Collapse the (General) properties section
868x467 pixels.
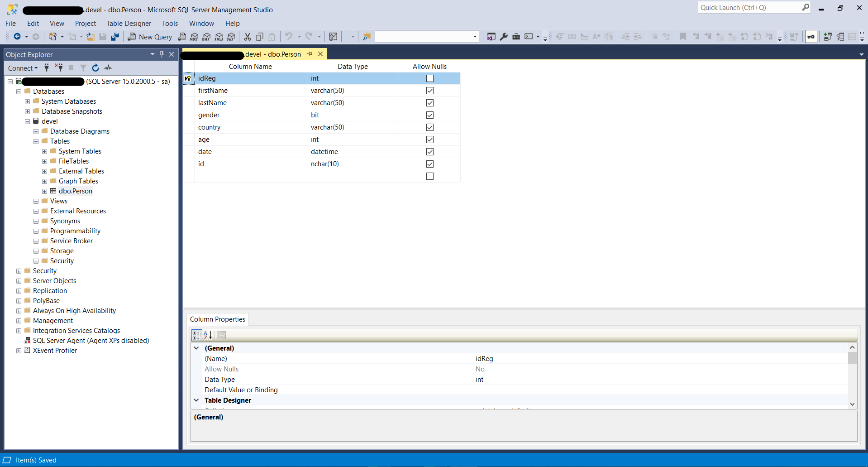click(196, 348)
